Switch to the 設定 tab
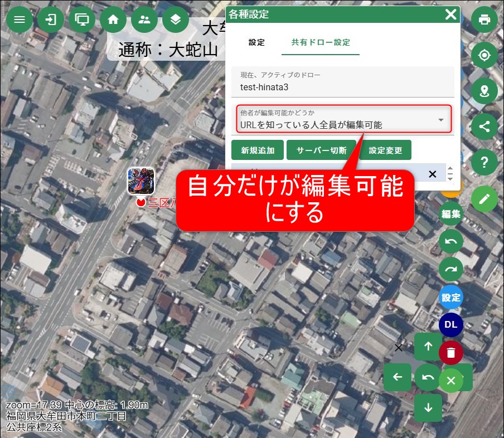 [256, 42]
